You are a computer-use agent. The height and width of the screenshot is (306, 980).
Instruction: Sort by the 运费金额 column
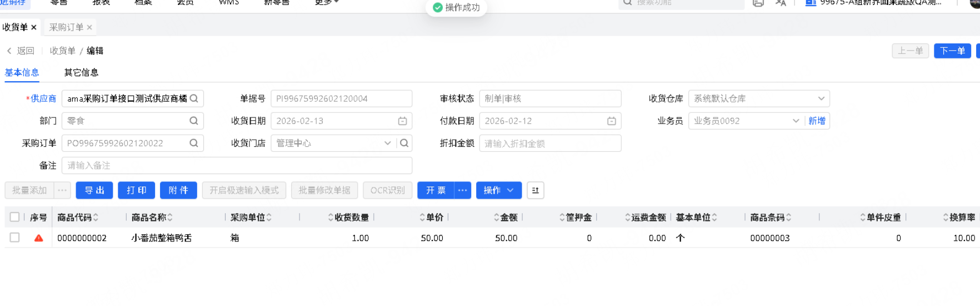pyautogui.click(x=628, y=218)
